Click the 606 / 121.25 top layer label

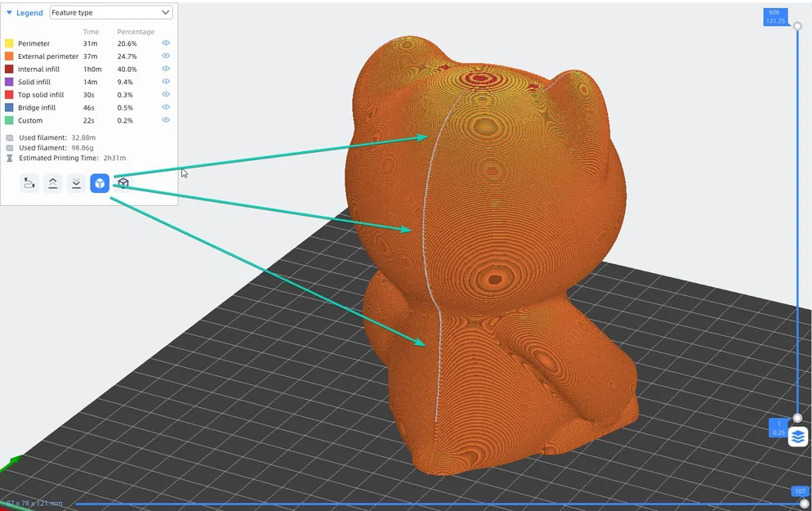pyautogui.click(x=775, y=16)
